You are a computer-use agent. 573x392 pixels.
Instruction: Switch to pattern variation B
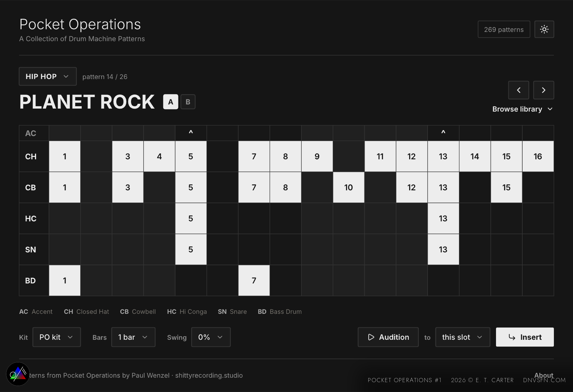click(x=188, y=102)
